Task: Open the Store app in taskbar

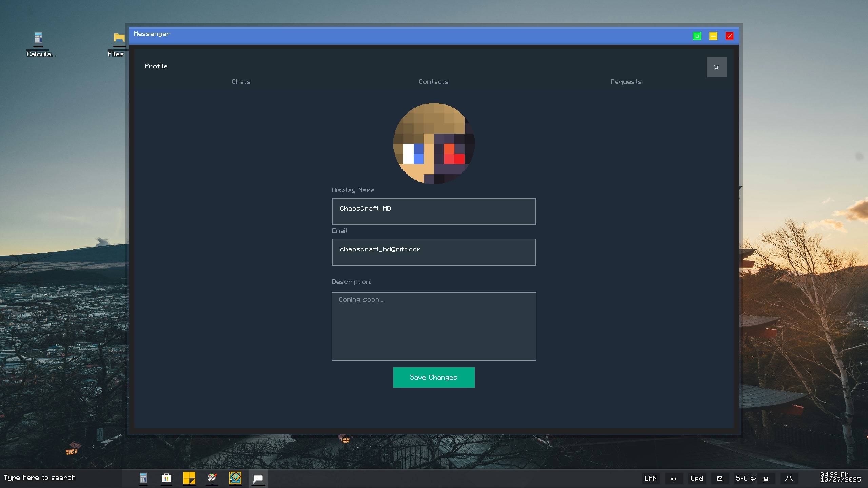Action: pos(166,478)
